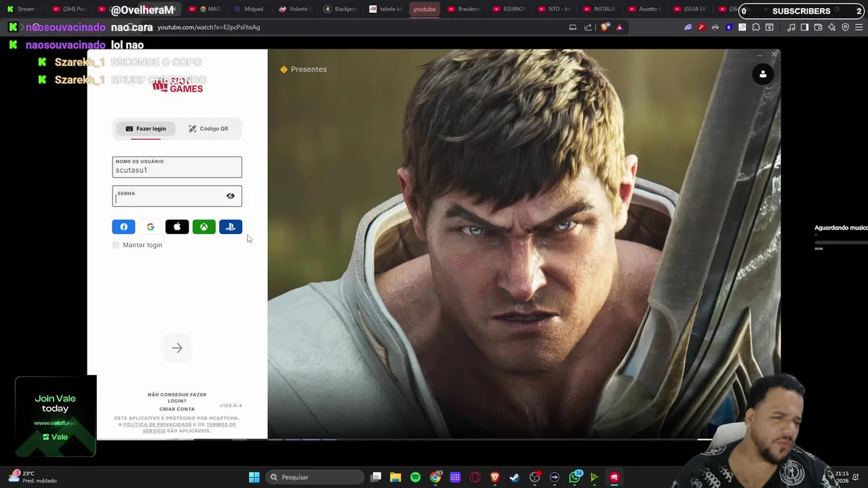868x488 pixels.
Task: Switch to the Fazer login tab
Action: tap(146, 129)
